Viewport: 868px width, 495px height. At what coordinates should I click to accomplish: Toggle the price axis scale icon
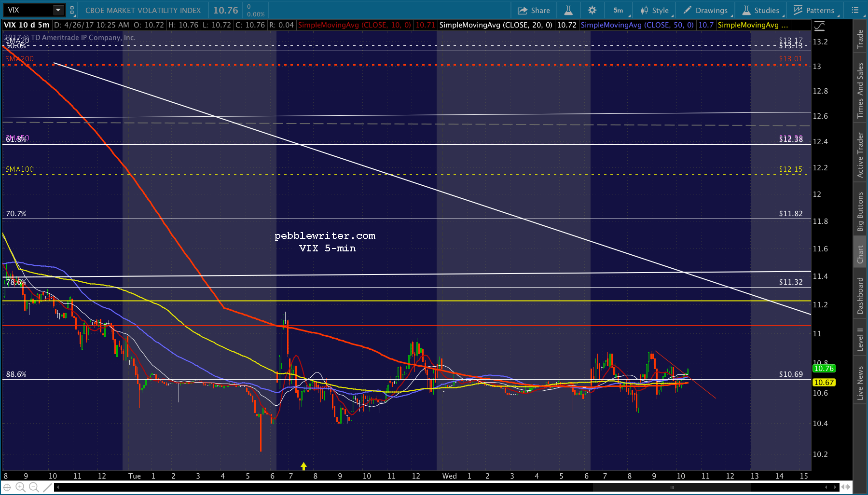pyautogui.click(x=819, y=26)
